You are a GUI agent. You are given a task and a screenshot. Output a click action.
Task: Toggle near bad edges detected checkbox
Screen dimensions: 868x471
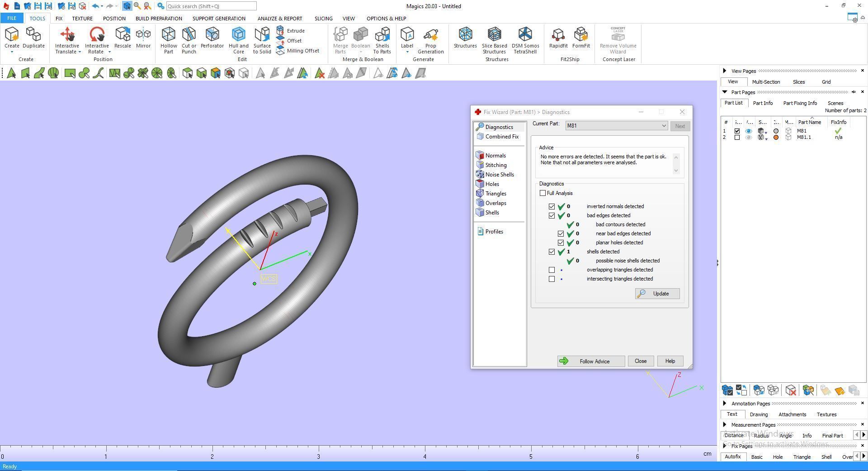tap(561, 233)
